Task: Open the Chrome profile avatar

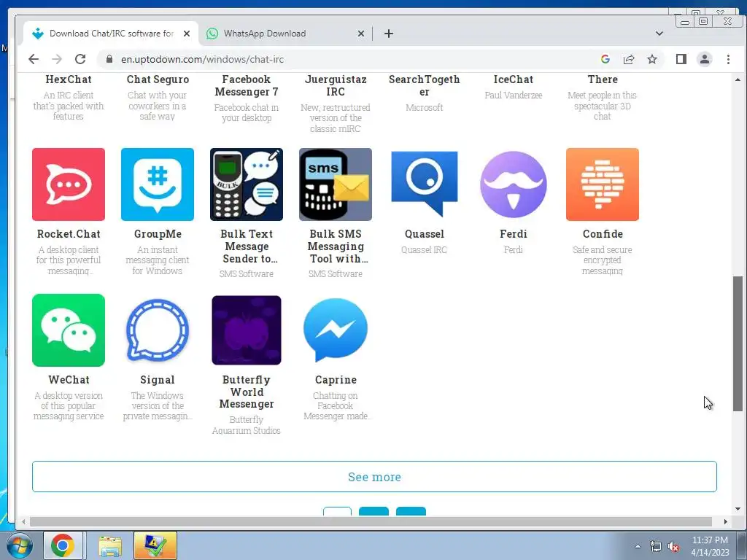Action: tap(705, 59)
